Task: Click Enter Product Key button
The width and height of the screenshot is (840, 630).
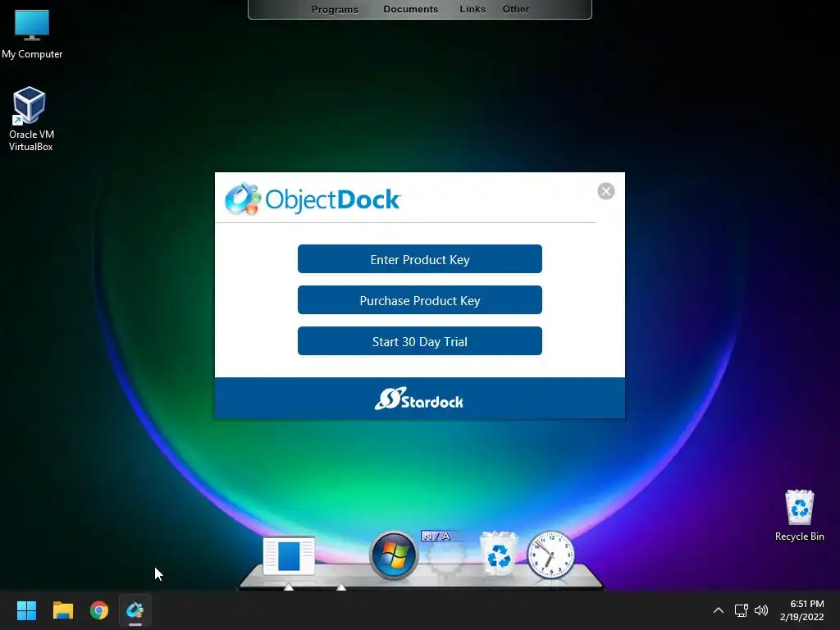Action: pyautogui.click(x=419, y=259)
